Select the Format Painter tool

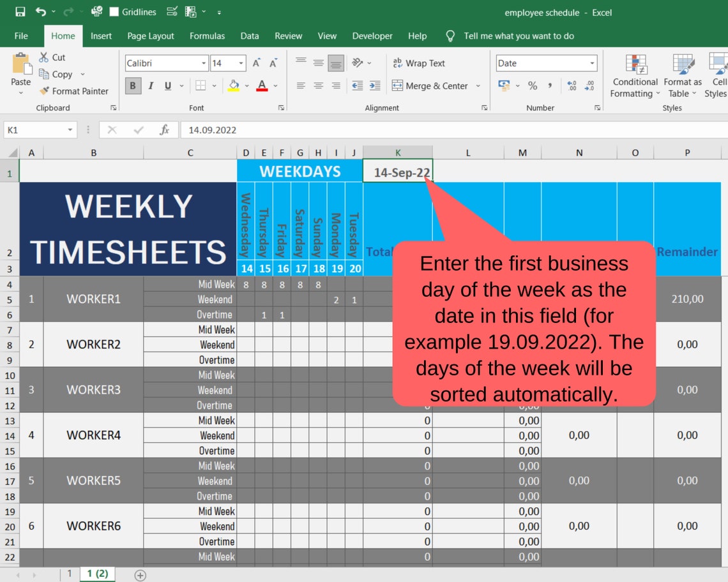pos(74,91)
